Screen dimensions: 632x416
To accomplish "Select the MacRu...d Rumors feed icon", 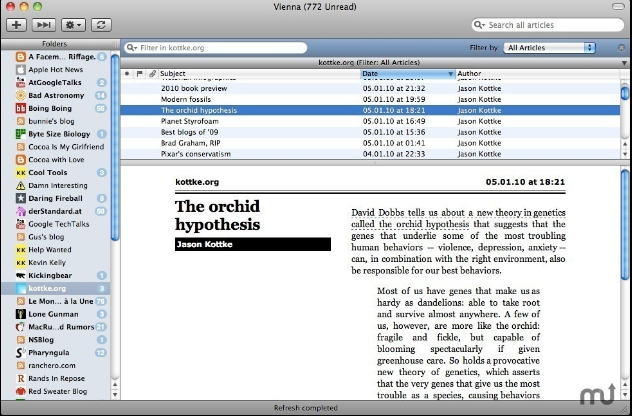I will pos(21,327).
